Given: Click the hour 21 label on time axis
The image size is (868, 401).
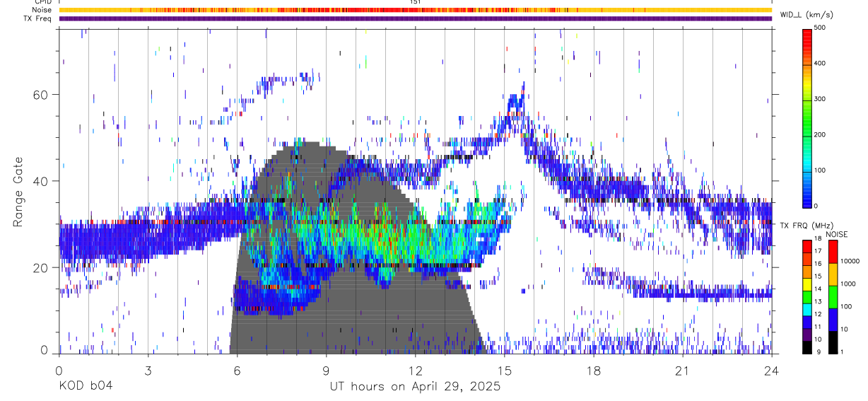Looking at the screenshot, I should (682, 370).
